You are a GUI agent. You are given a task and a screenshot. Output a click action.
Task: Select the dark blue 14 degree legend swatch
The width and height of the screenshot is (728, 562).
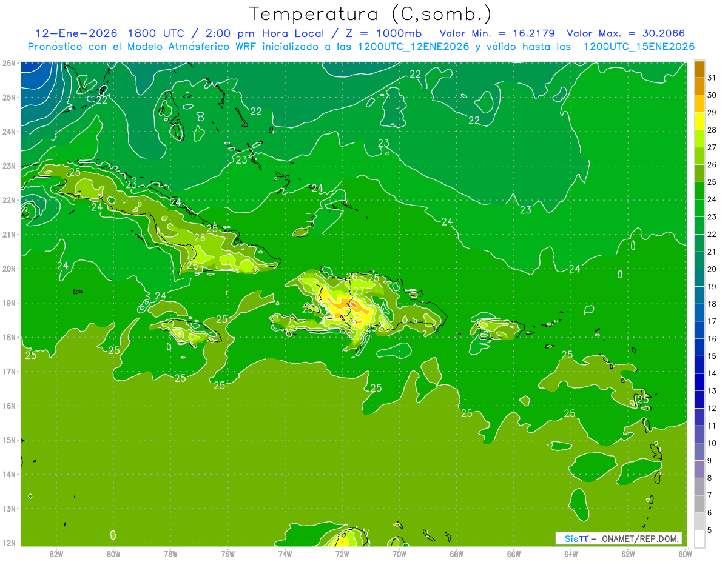click(x=699, y=365)
